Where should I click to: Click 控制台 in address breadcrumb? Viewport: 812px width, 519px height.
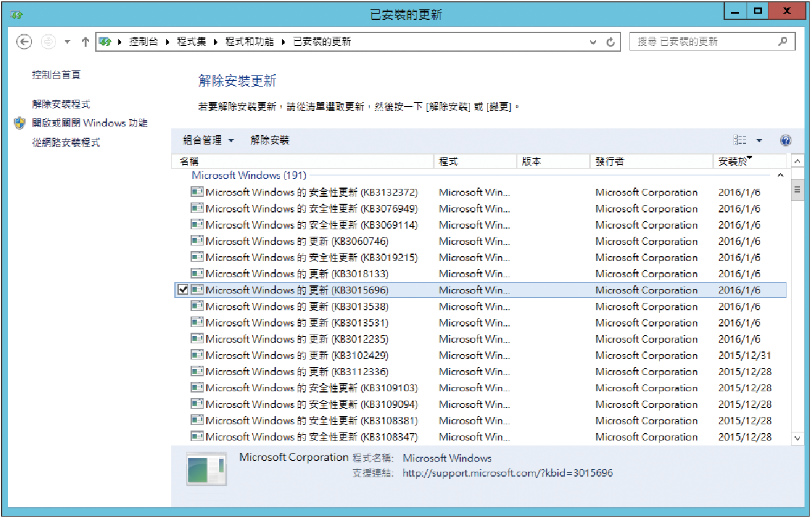[143, 42]
